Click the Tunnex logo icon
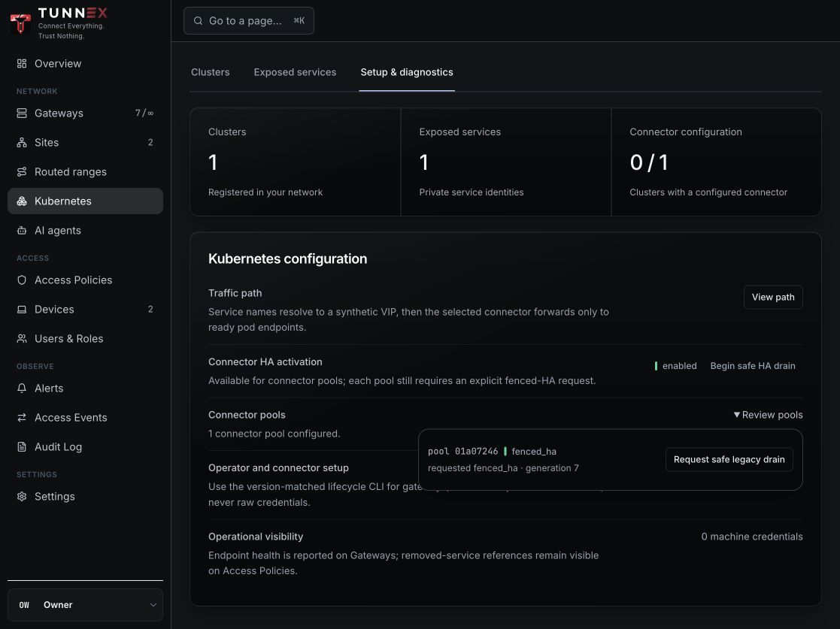This screenshot has width=840, height=629. click(x=20, y=23)
